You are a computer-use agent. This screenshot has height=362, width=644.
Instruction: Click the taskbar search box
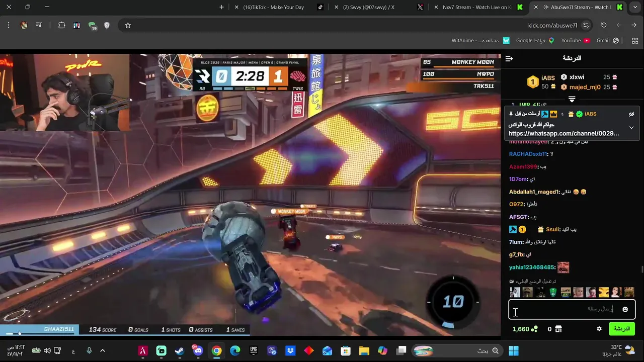[x=457, y=350]
